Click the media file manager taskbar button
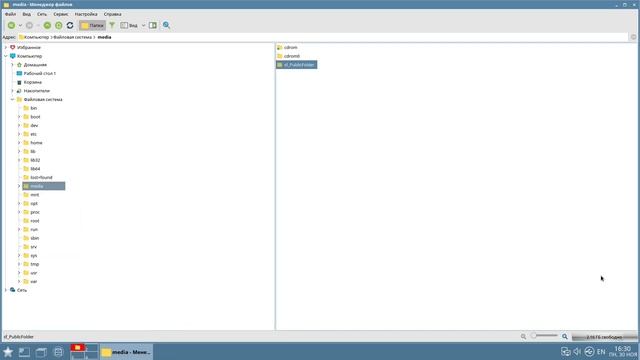Screen dimensions: 640x360 [126, 352]
